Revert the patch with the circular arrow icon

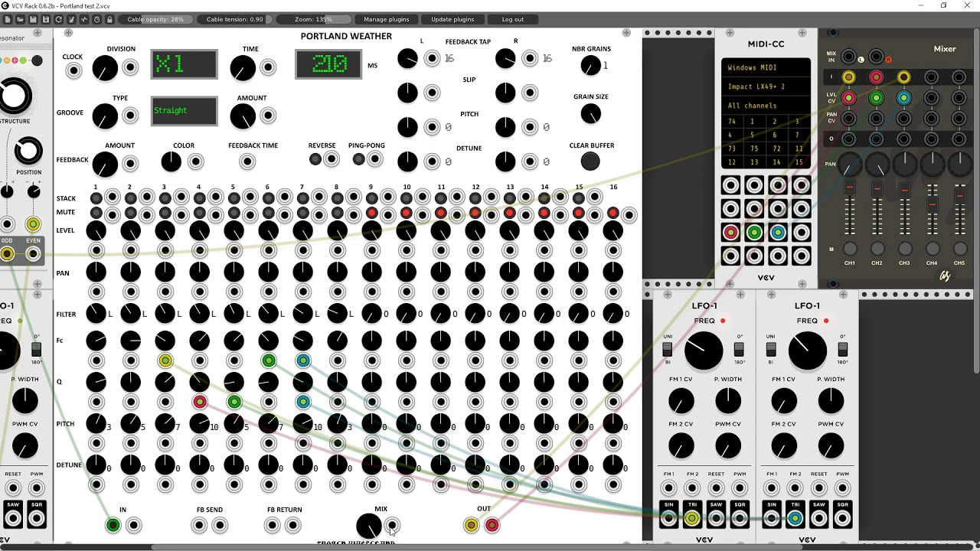point(59,19)
